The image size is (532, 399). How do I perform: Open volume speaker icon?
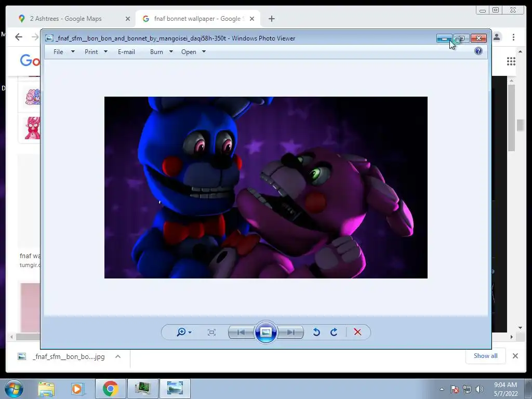(479, 389)
